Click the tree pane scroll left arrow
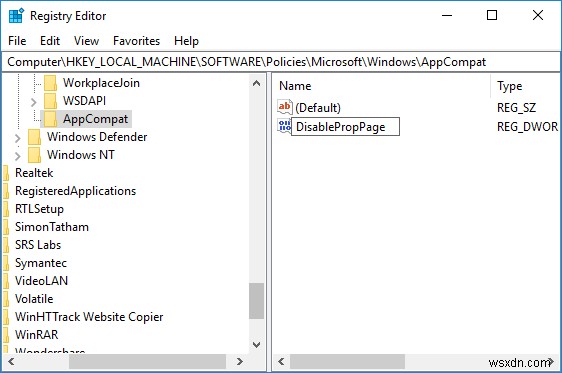This screenshot has width=562, height=373. 11,362
